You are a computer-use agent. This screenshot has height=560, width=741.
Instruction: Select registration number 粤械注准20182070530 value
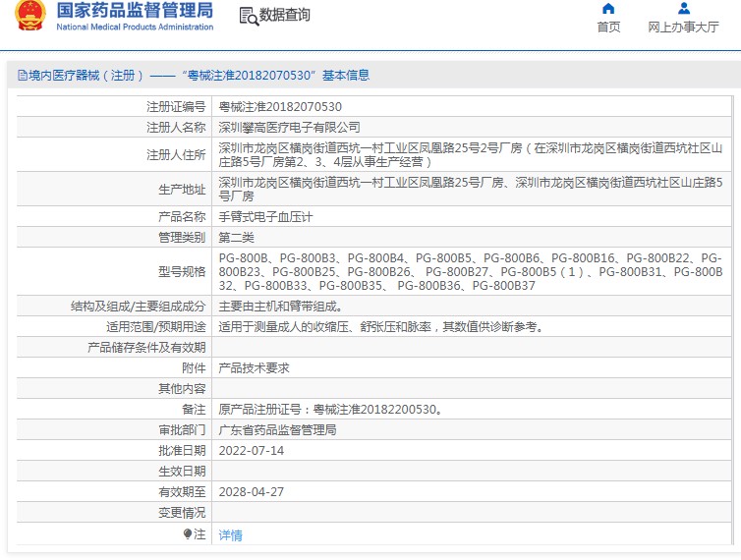(280, 107)
